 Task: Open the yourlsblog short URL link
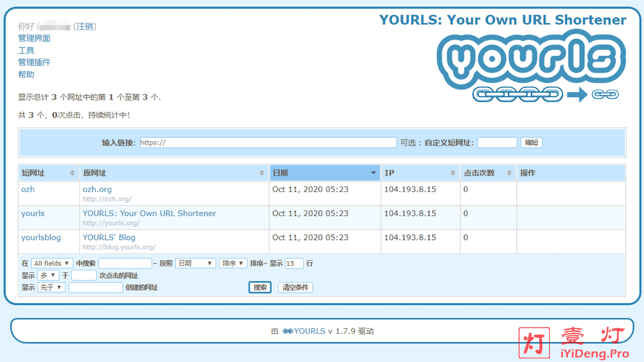click(x=41, y=238)
